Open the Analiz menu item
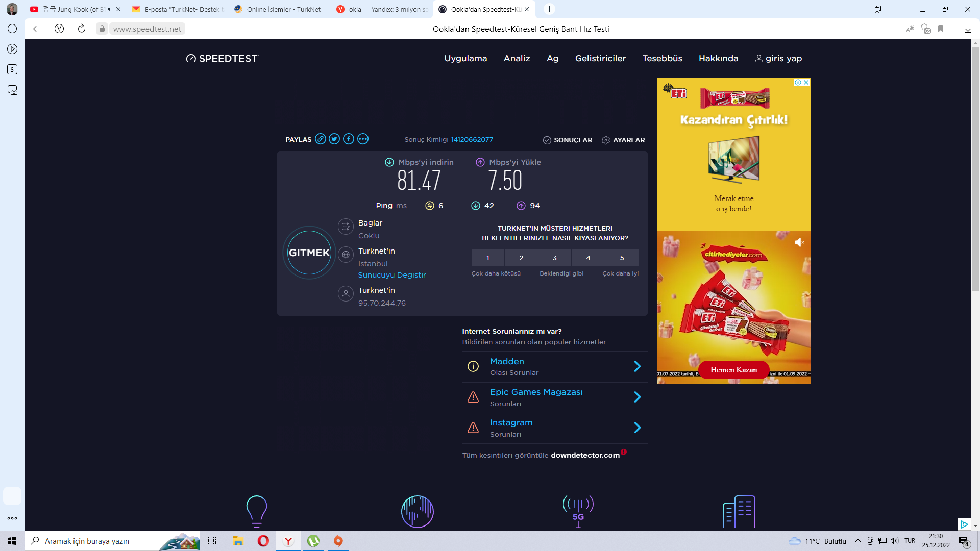980x551 pixels. (x=517, y=59)
